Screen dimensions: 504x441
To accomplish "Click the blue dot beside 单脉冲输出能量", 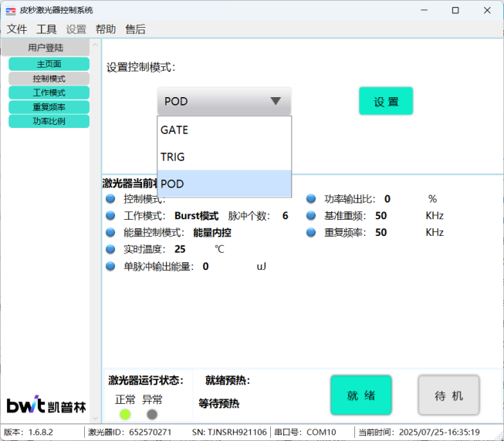I will click(x=110, y=266).
